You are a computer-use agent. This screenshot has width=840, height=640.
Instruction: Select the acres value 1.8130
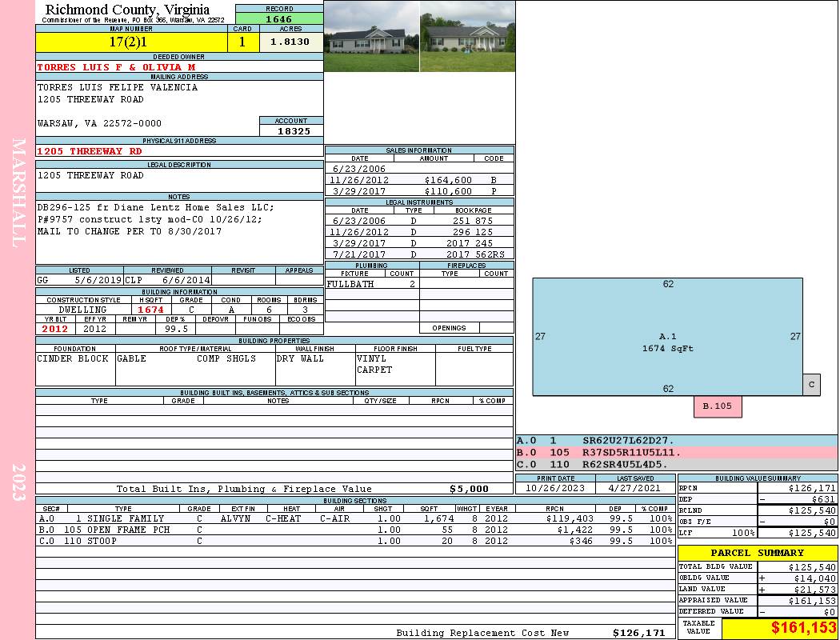point(290,42)
